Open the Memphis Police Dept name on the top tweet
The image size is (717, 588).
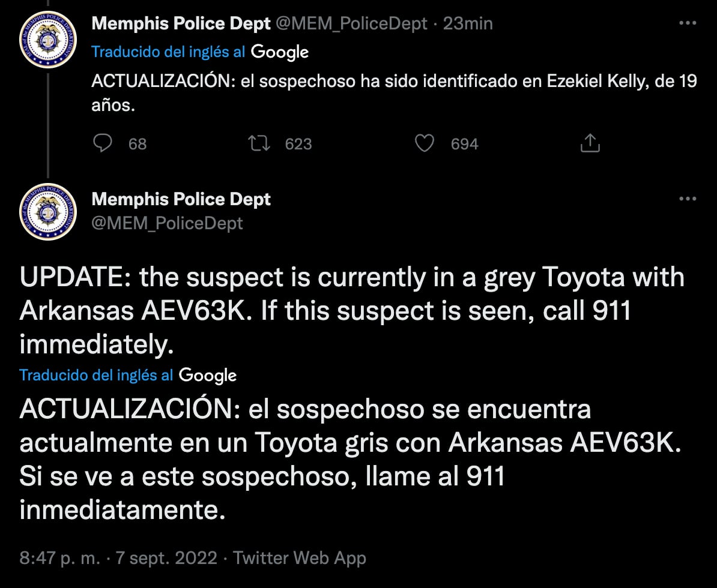pos(181,23)
